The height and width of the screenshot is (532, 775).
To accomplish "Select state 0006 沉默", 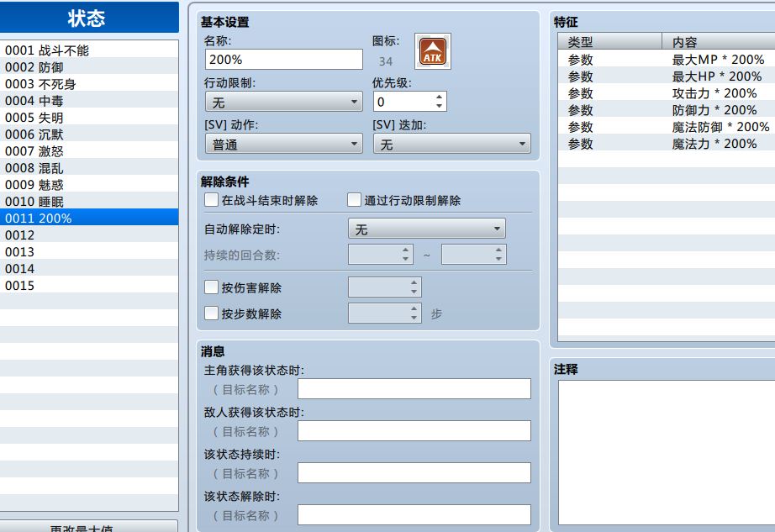I will [x=89, y=134].
